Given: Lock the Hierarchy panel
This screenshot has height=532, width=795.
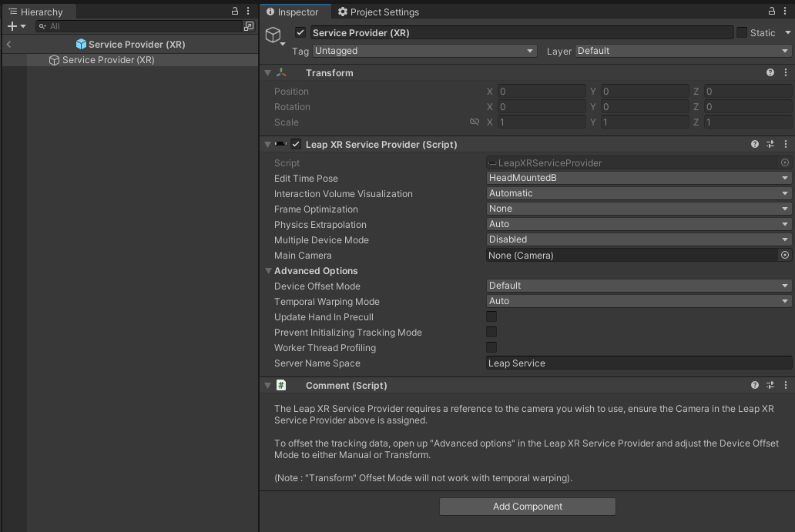Looking at the screenshot, I should (x=235, y=11).
